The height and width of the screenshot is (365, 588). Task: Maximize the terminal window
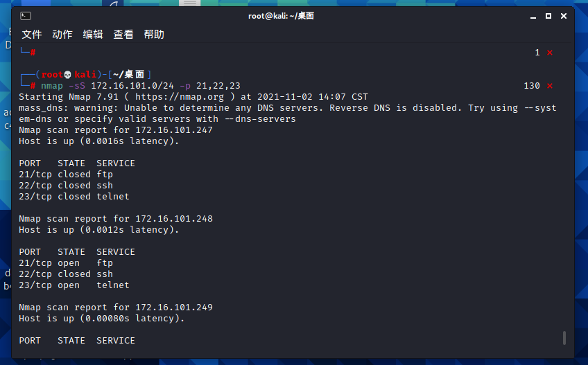click(548, 16)
